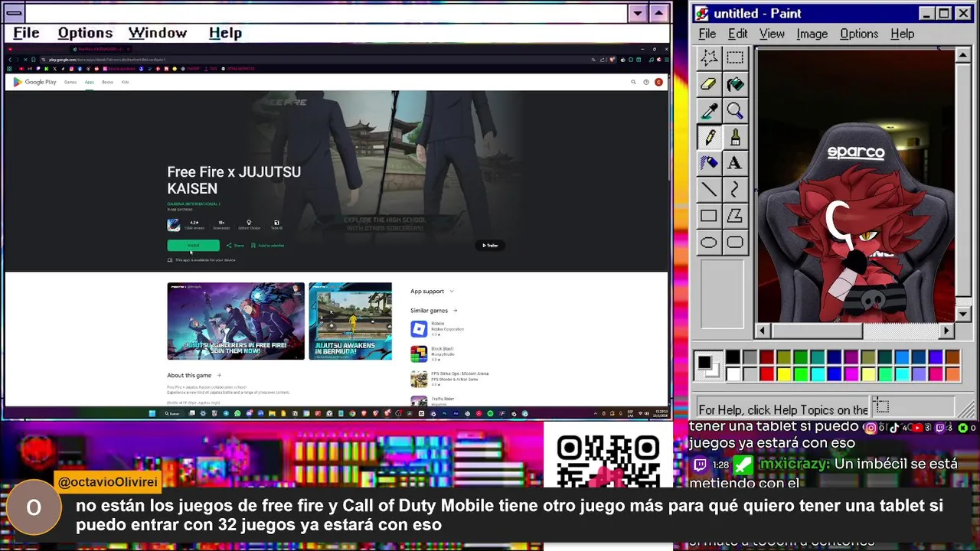Play the Trailer button on game banner
The image size is (980, 551).
490,246
